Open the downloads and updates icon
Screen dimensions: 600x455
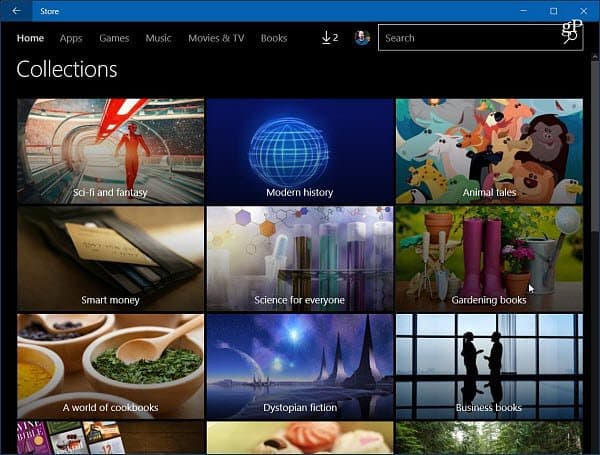330,38
